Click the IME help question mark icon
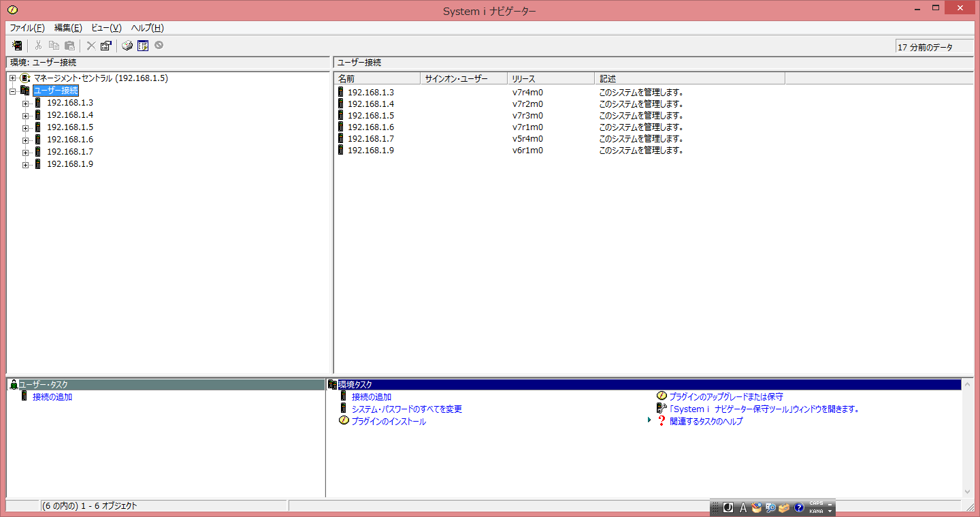The width and height of the screenshot is (980, 517). tap(799, 507)
